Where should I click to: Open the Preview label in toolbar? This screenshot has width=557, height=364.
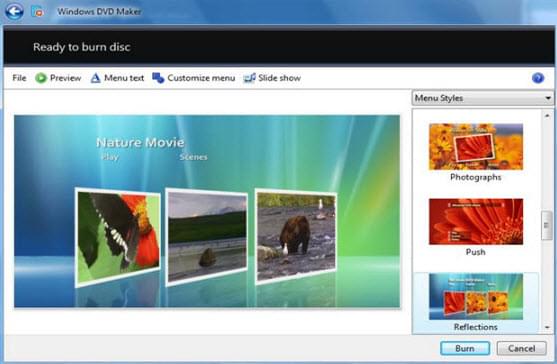point(65,78)
